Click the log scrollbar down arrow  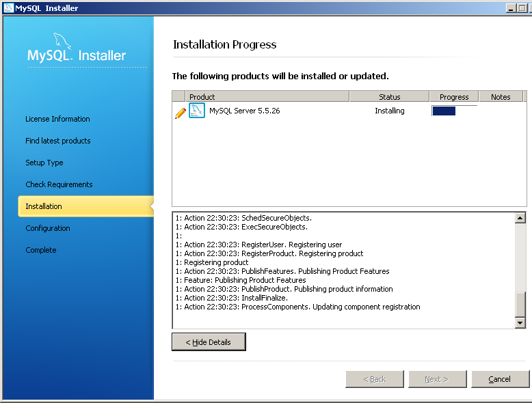[520, 322]
